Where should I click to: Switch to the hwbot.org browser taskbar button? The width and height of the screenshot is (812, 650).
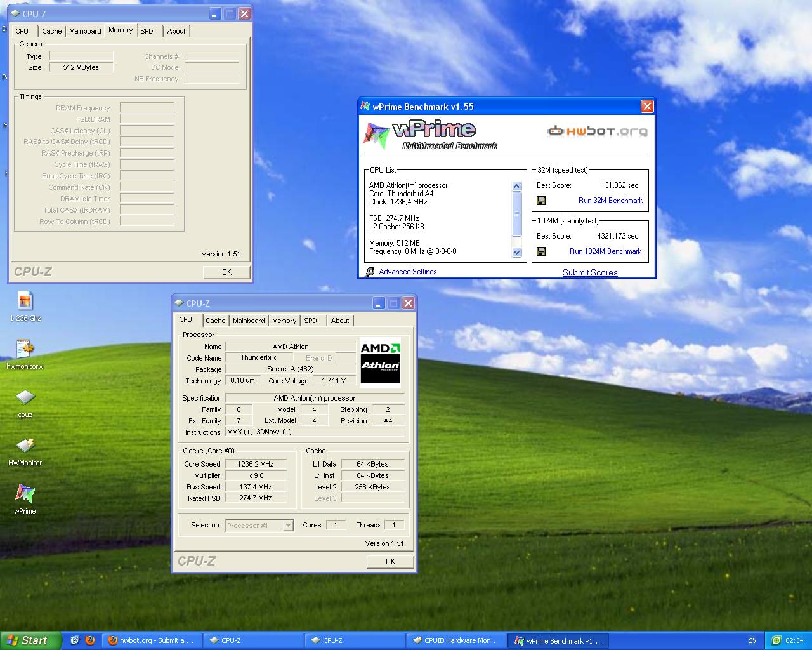pyautogui.click(x=152, y=640)
